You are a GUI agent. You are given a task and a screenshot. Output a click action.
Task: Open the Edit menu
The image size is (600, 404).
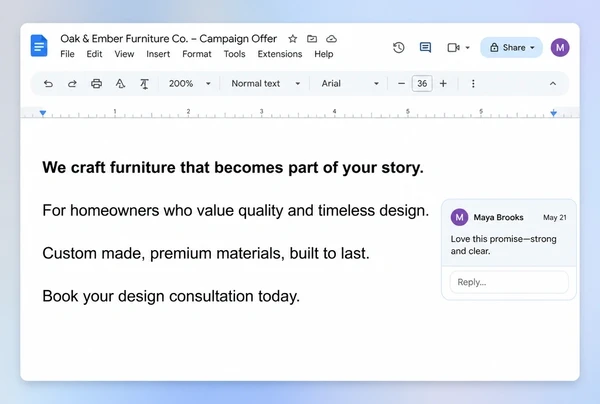pyautogui.click(x=94, y=54)
